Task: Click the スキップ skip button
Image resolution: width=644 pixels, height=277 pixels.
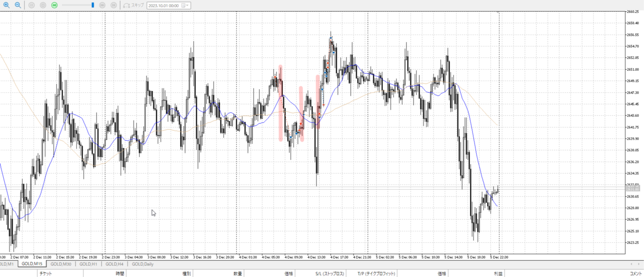Action: click(134, 5)
